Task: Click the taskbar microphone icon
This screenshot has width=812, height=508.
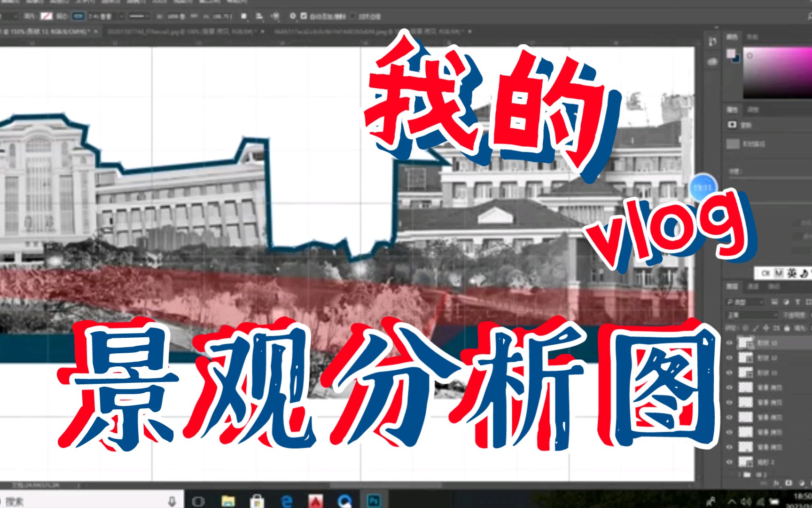Action: [x=172, y=501]
